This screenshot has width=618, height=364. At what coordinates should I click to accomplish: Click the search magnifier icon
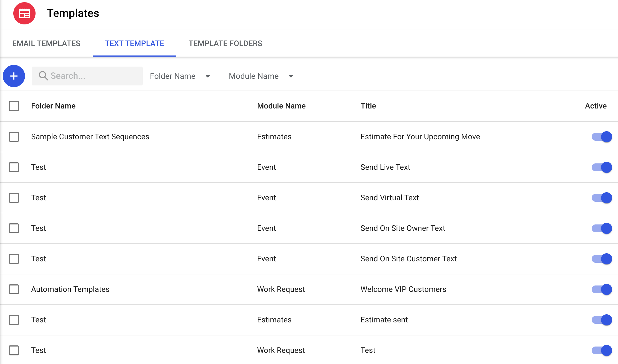[x=43, y=76]
